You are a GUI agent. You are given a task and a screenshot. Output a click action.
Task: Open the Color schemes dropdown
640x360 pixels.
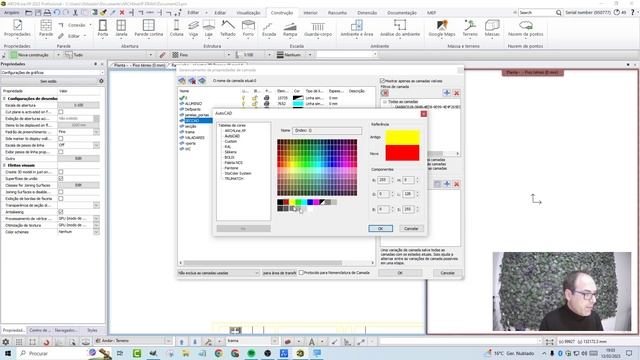click(x=96, y=232)
